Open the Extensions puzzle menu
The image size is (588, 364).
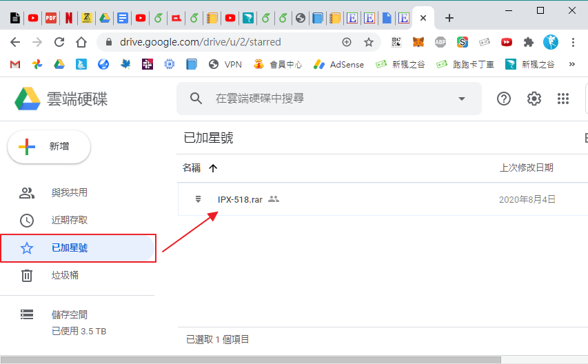529,42
